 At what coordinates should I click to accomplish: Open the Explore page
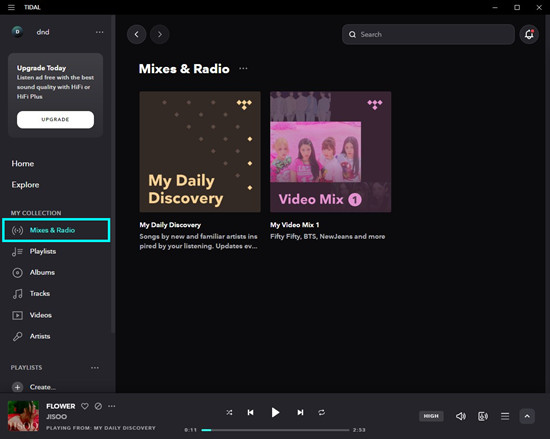coord(25,185)
